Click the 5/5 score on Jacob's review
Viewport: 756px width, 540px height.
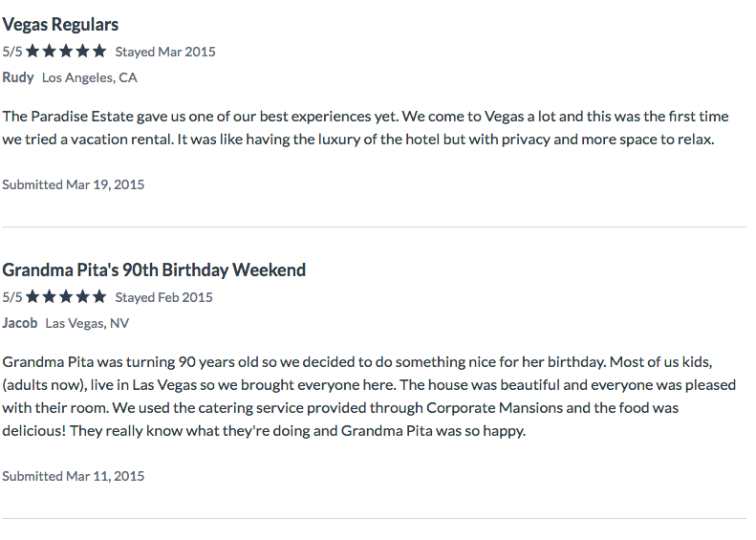pos(12,297)
